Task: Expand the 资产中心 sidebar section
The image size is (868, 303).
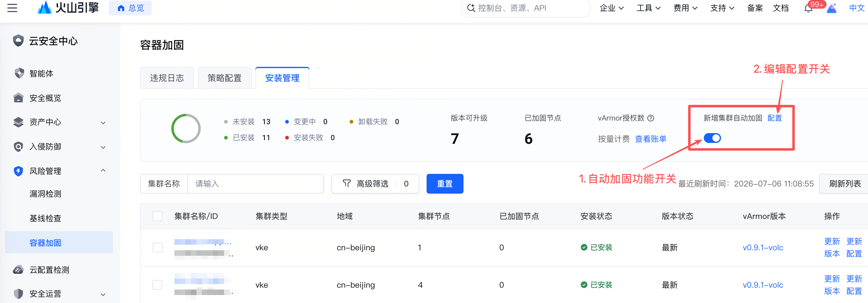Action: tap(103, 123)
